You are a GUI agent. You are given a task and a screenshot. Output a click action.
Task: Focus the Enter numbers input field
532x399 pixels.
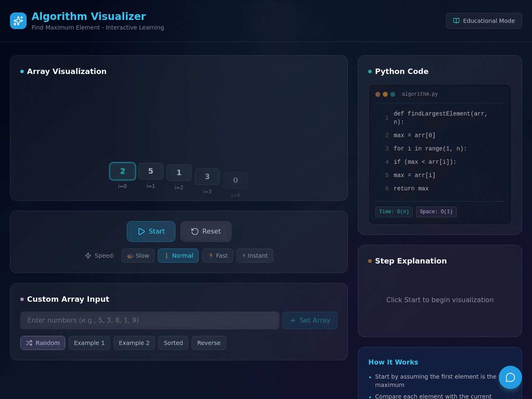[150, 320]
